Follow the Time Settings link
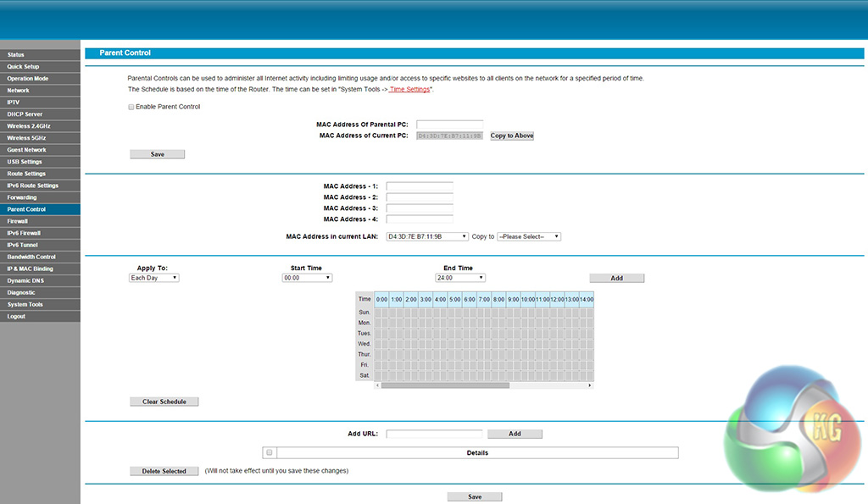868x504 pixels. click(410, 89)
